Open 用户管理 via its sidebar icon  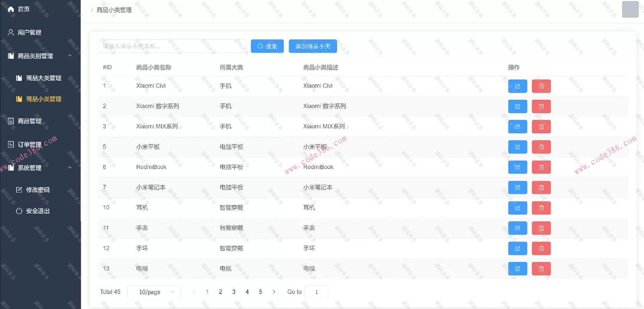(10, 32)
